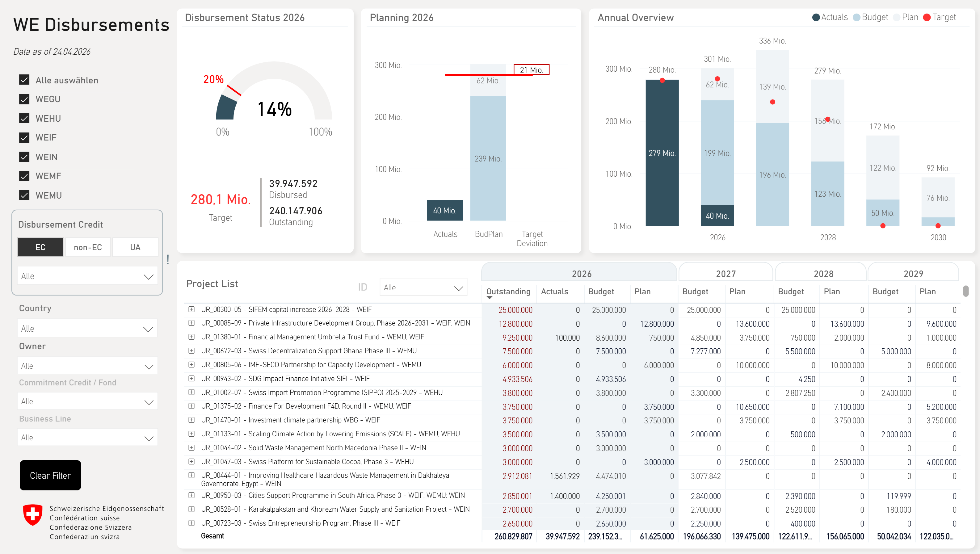Click the 279 Mio. actuals bar
Screen dimensions: 980x554
(662, 153)
